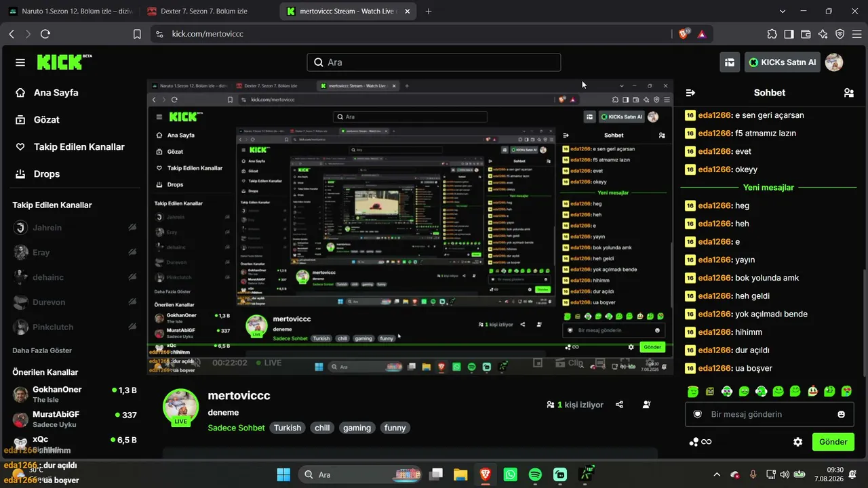Open the Leo AI sparkle icon
868x488 pixels.
823,34
